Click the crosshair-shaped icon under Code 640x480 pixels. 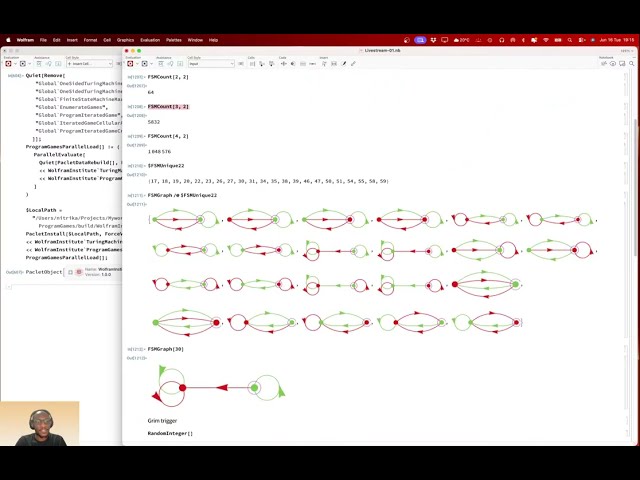283,64
